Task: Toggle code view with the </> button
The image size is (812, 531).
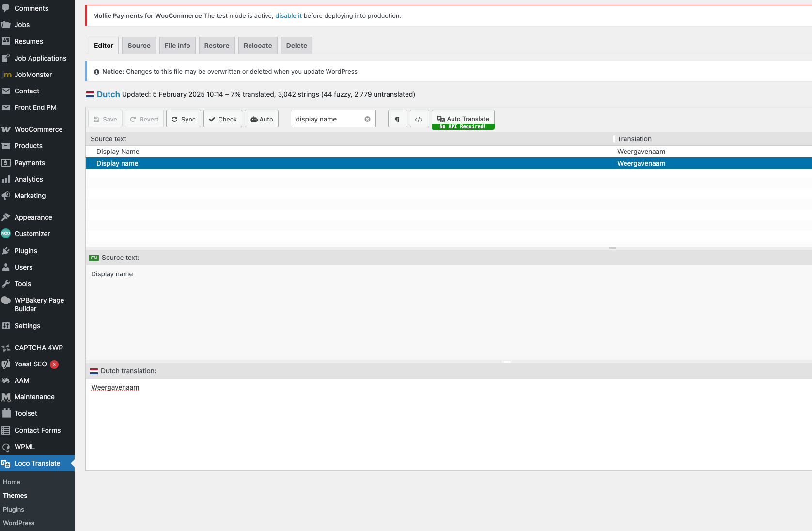Action: tap(419, 119)
